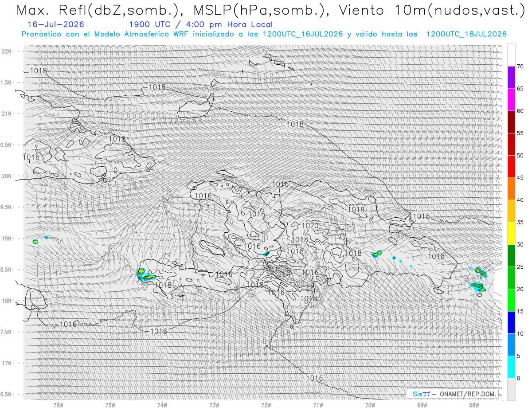Click the reflectivity cell at Haiti's southwestern tip

[x=146, y=275]
